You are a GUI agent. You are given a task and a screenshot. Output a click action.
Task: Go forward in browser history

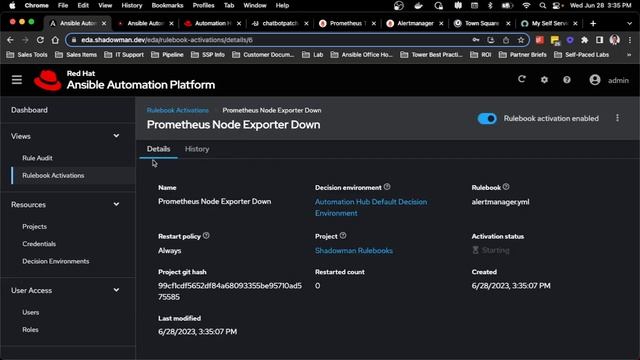point(25,40)
